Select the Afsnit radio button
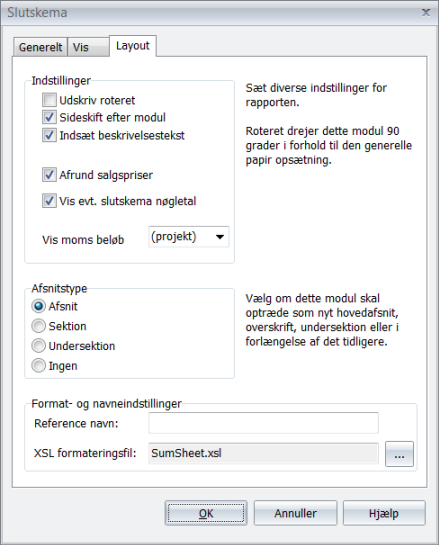The image size is (439, 545). (38, 306)
